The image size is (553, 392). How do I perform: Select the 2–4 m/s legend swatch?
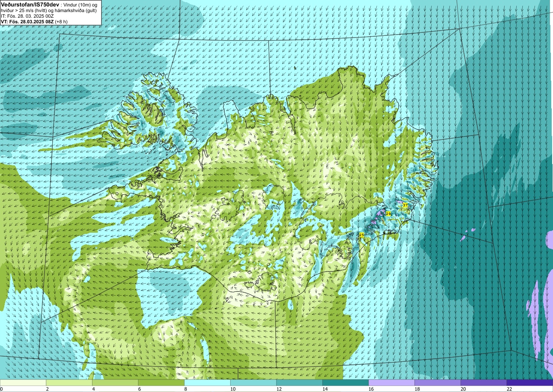(x=69, y=383)
